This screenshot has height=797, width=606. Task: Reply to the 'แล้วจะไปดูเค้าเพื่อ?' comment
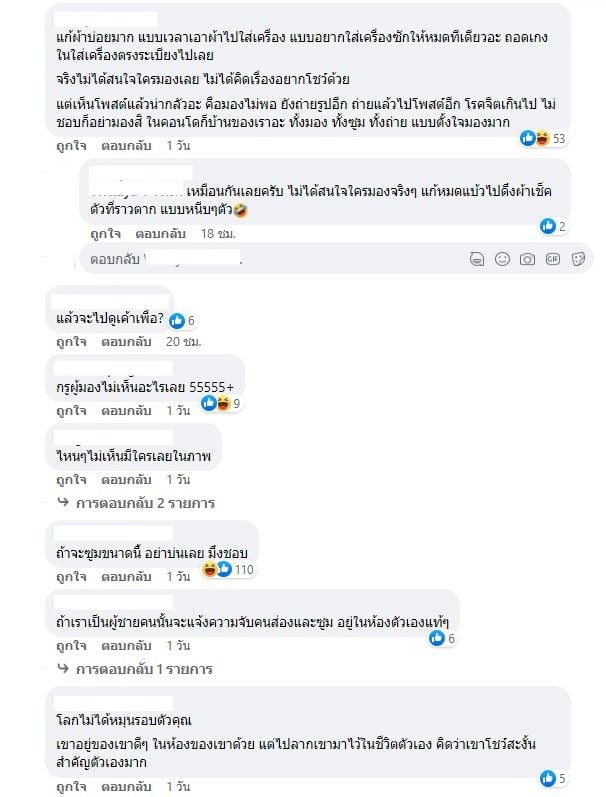coord(130,341)
